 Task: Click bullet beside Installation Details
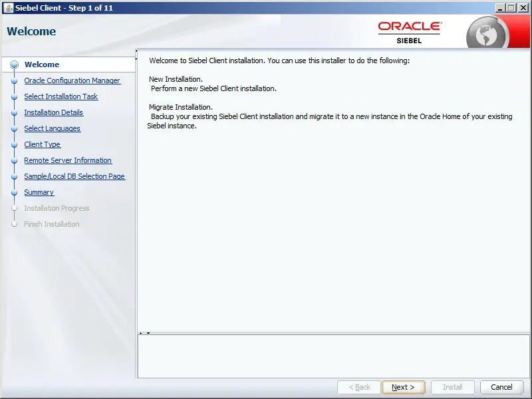pos(14,112)
